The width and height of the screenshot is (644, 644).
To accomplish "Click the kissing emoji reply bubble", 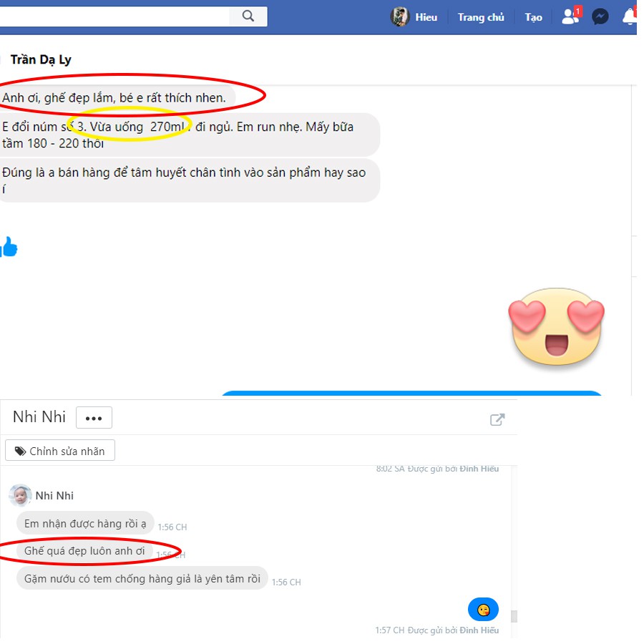I will [483, 610].
